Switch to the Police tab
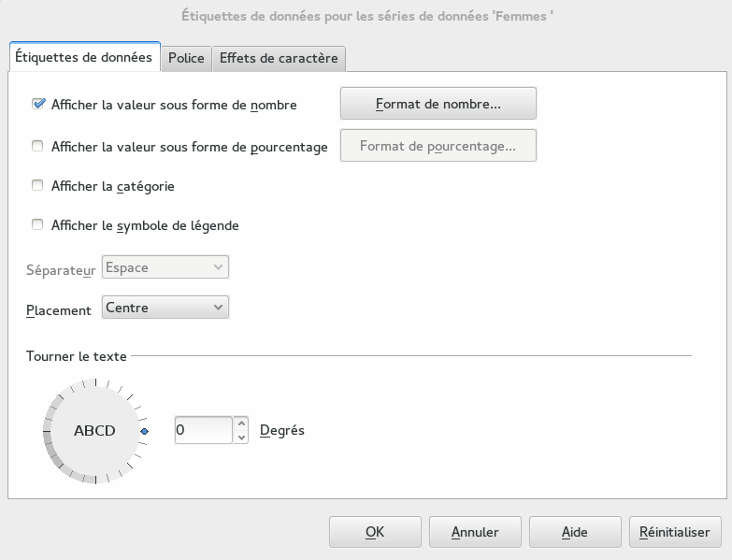 click(186, 58)
